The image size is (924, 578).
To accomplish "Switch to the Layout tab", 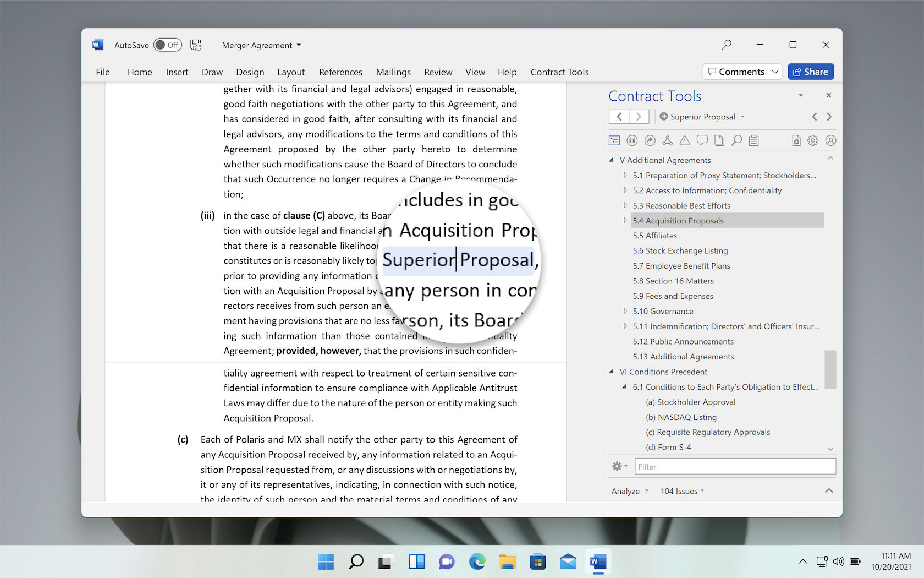I will tap(291, 72).
